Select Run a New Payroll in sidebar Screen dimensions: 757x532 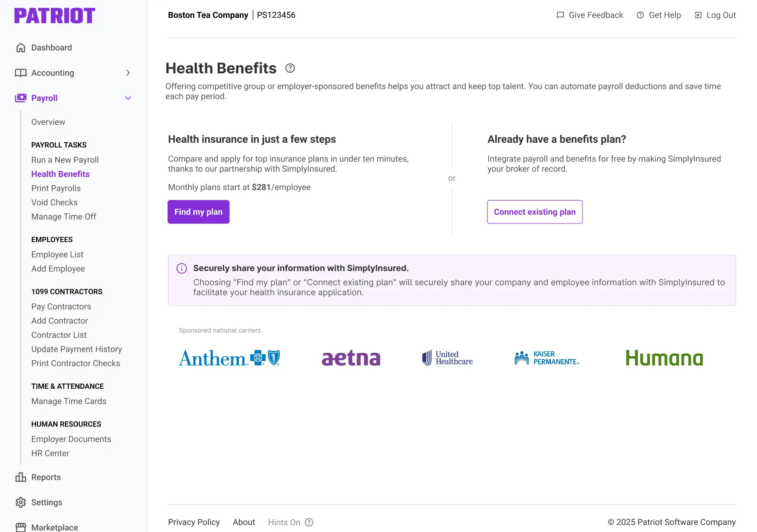[x=65, y=160]
